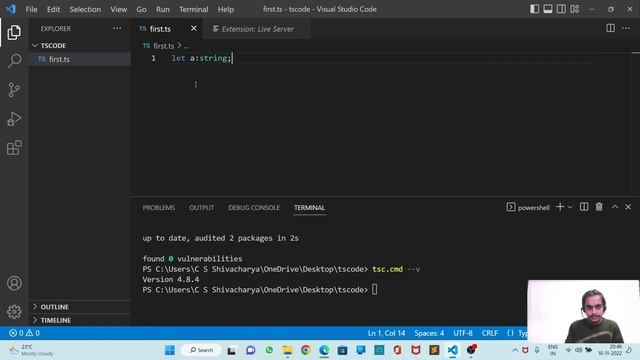Kill the terminal with trash icon
The image size is (640, 360).
tap(599, 207)
